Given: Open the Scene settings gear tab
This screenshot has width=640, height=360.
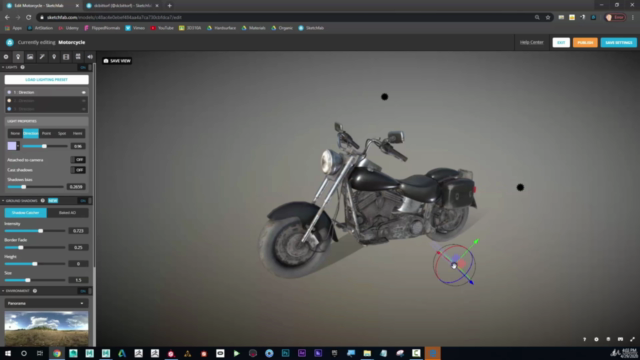Looking at the screenshot, I should [x=6, y=57].
